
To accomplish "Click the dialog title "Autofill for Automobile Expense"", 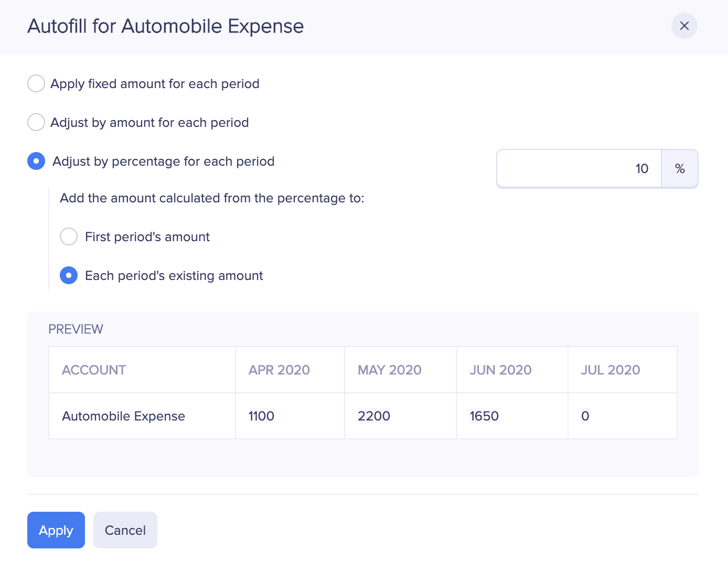I will pos(165,26).
